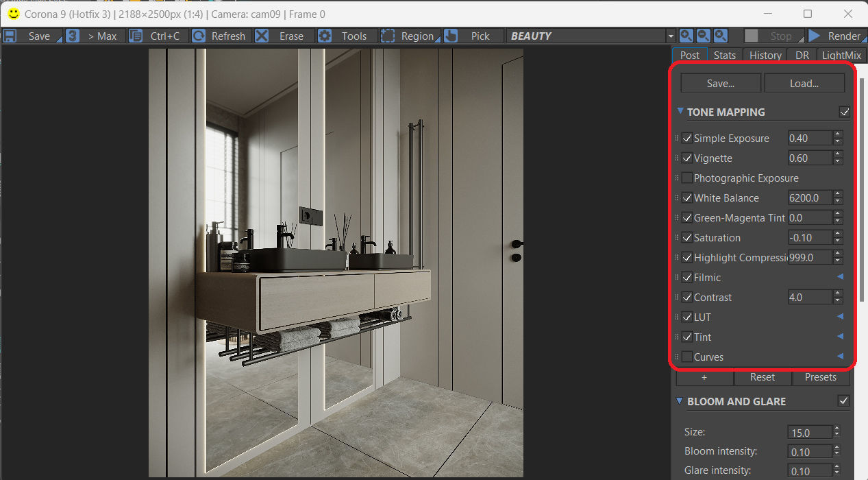
Task: Click the Save... post settings button
Action: [x=721, y=83]
